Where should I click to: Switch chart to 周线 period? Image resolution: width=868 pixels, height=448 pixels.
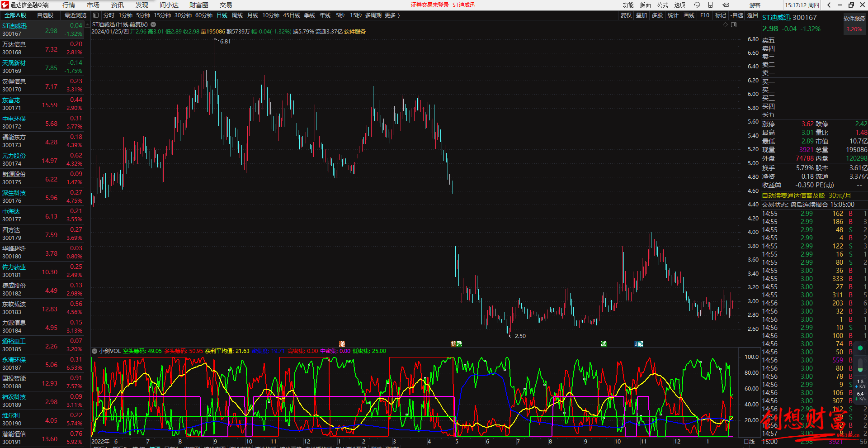(237, 15)
